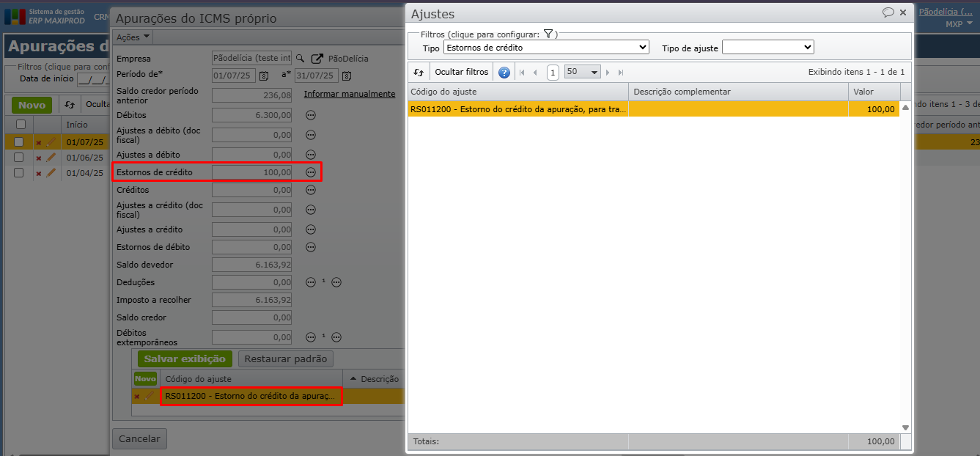Screen dimensions: 980x456
Task: Check the 01/07/25 row checkbox
Action: click(x=18, y=142)
